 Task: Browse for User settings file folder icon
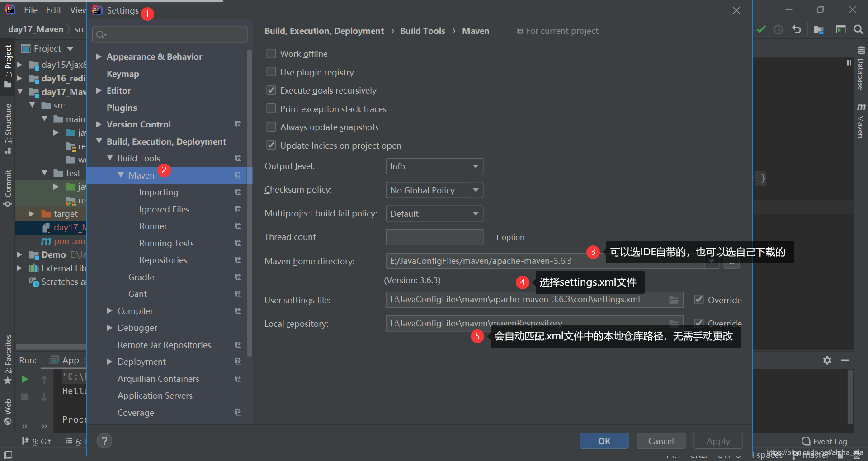pos(674,300)
